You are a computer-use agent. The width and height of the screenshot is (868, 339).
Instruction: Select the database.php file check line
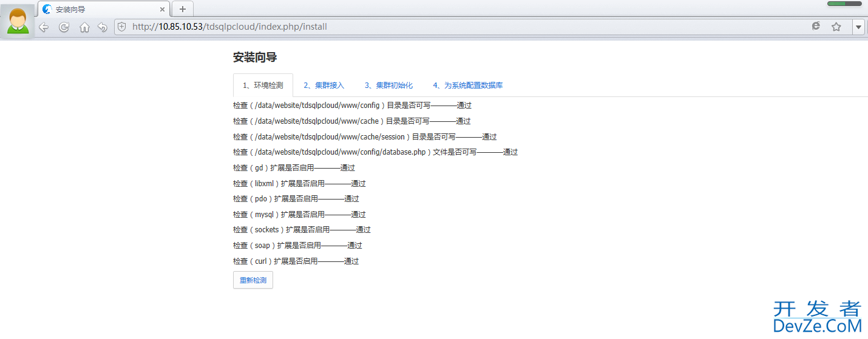(375, 152)
